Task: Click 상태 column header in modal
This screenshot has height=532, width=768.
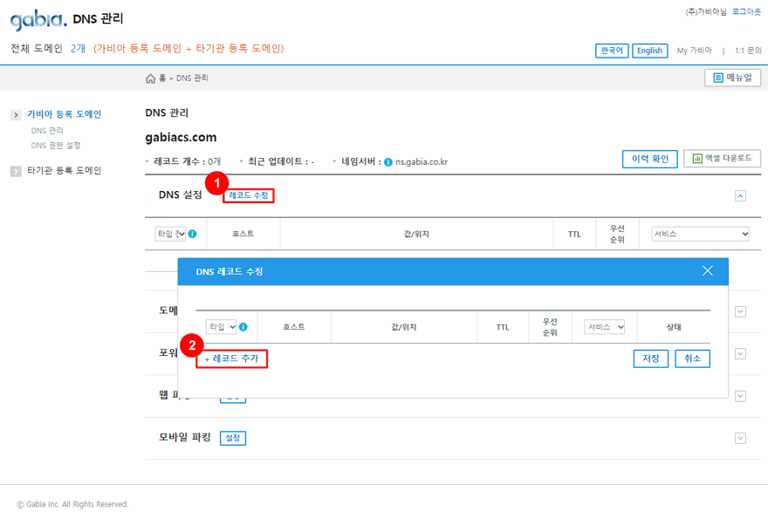Action: 674,327
